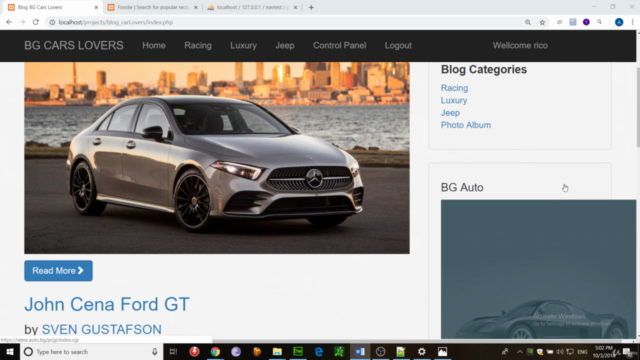Open Luxury under Blog Categories
The image size is (640, 360).
[454, 100]
